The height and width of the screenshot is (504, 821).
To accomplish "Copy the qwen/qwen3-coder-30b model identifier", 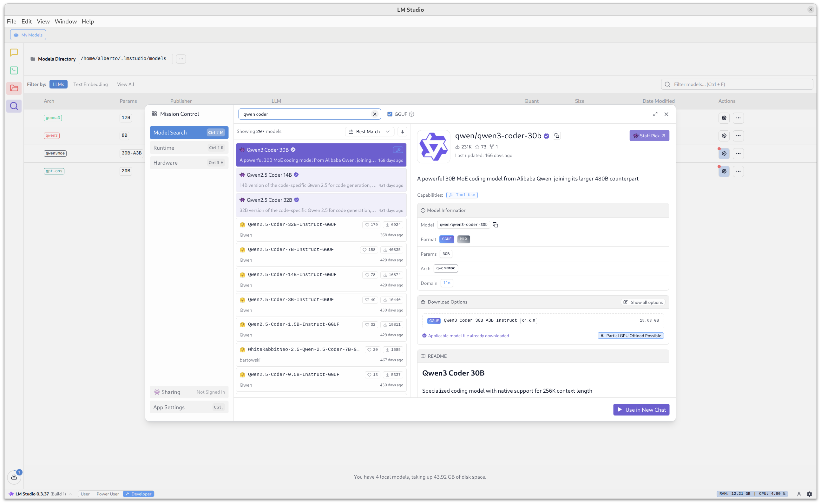I will [x=495, y=225].
